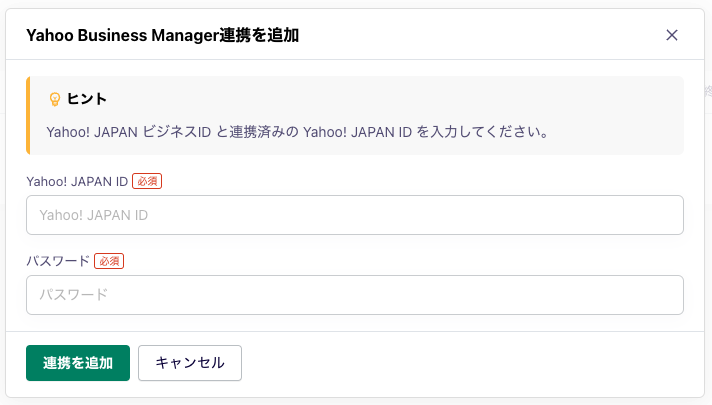The image size is (712, 405).
Task: Click empty footer area right of キャンセル
Action: tap(470, 363)
